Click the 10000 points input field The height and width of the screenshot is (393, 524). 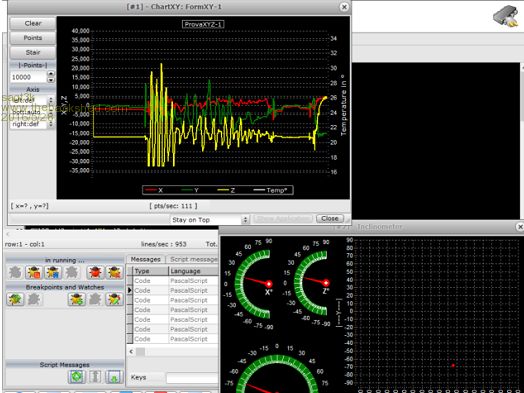29,77
